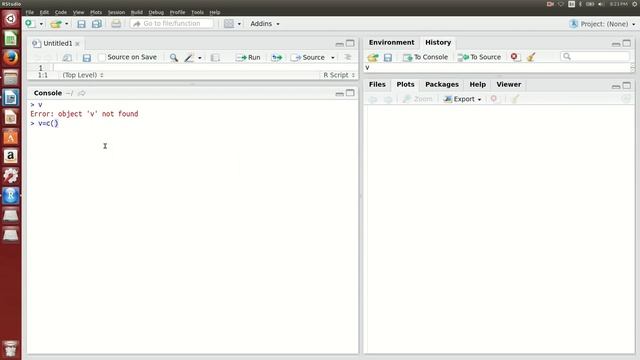Focus the Go to file/function field
640x360 pixels.
[x=171, y=24]
